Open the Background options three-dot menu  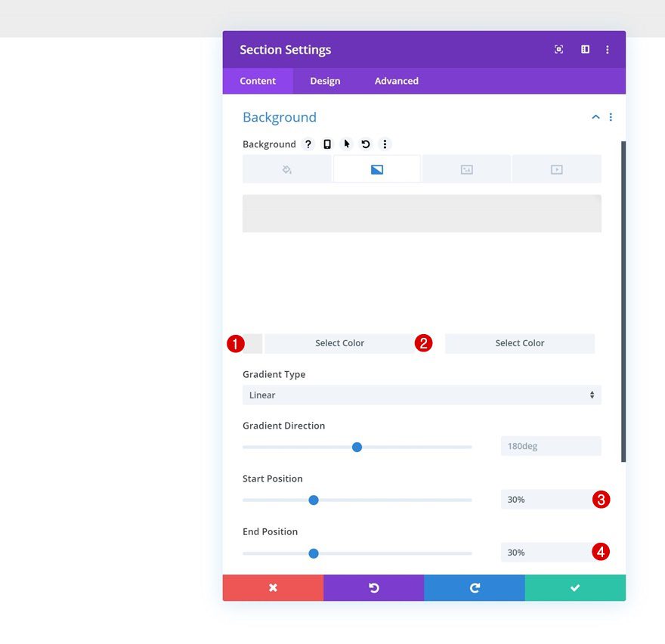tap(385, 144)
